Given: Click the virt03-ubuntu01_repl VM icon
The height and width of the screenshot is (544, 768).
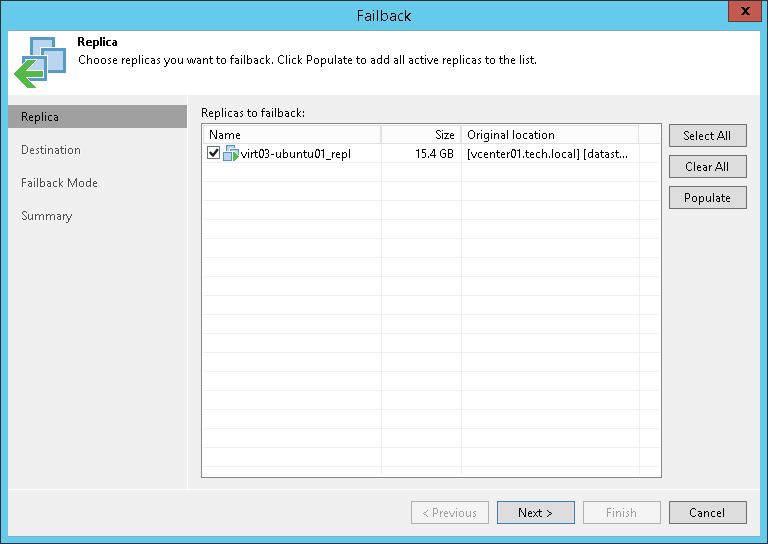Looking at the screenshot, I should tap(231, 153).
